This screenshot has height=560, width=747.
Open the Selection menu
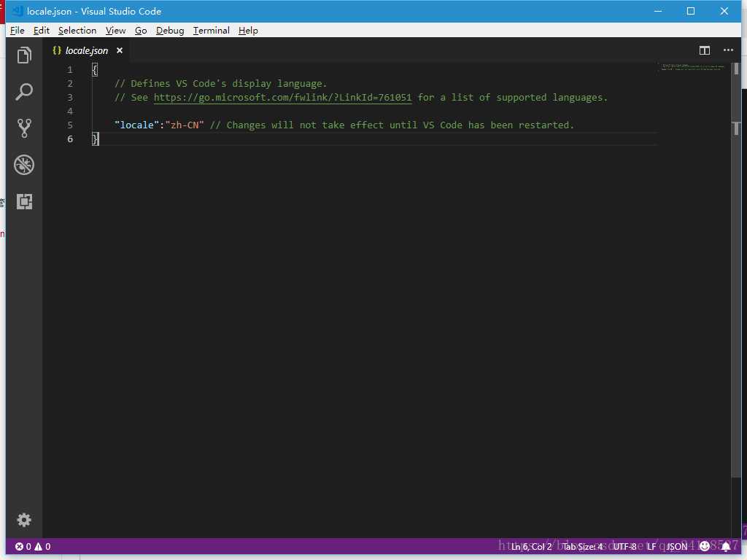point(77,31)
